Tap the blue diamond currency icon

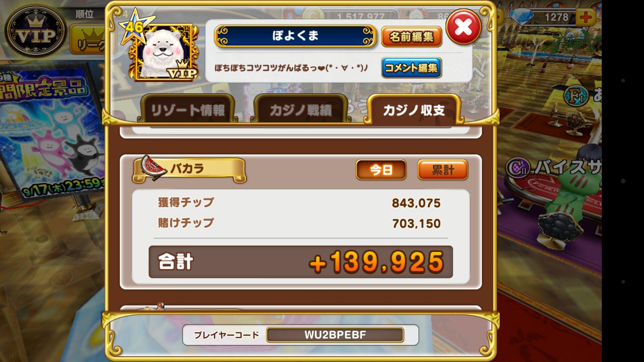pos(522,17)
